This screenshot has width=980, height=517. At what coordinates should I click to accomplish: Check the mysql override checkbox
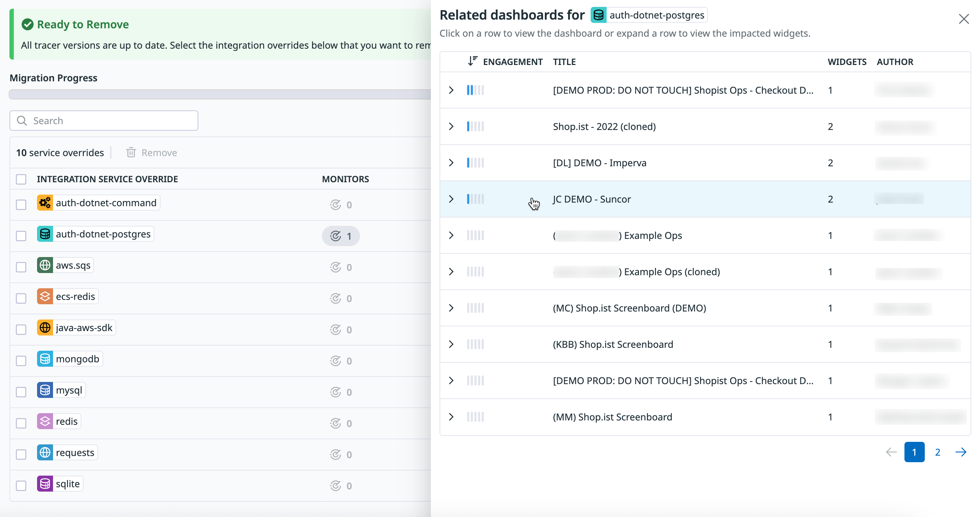21,391
